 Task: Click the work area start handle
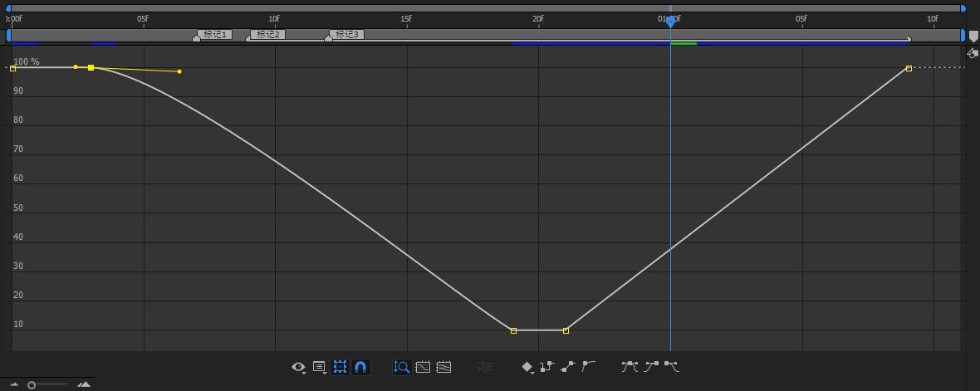tap(9, 36)
